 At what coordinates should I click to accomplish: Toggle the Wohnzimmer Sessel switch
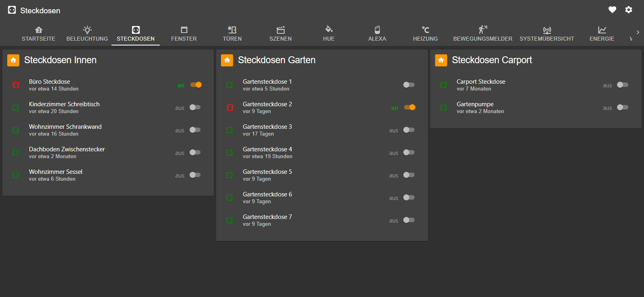click(x=195, y=175)
